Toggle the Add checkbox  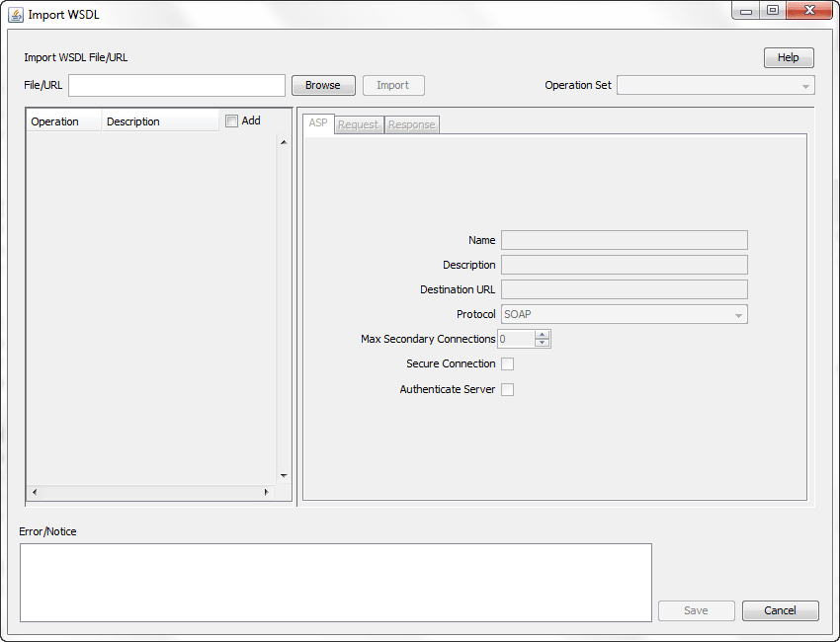[x=231, y=121]
